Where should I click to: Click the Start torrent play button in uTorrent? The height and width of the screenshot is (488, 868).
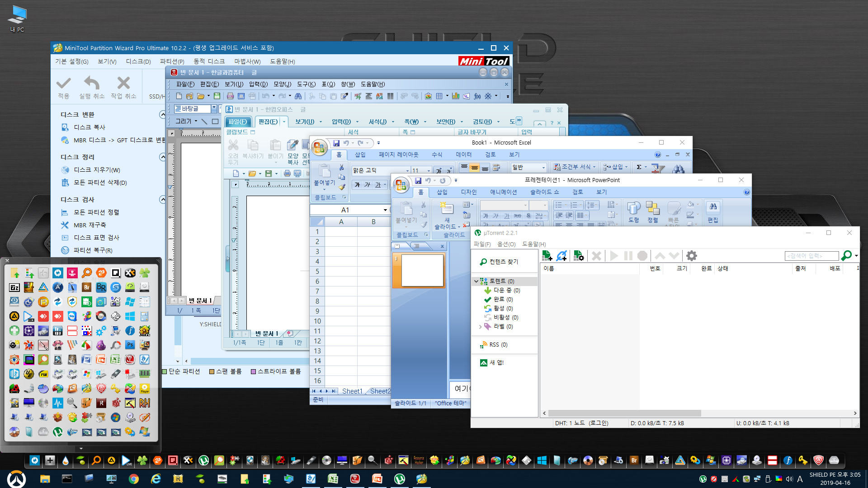pyautogui.click(x=613, y=256)
